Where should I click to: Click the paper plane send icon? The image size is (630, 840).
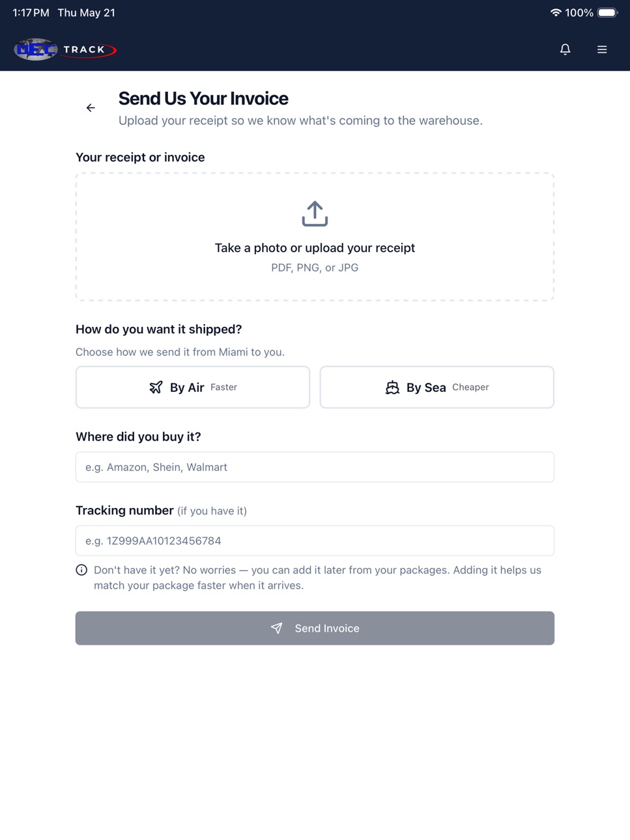[x=277, y=628]
